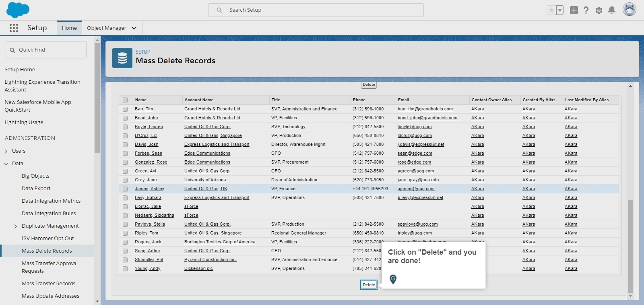Focus the Quick Find input

click(x=46, y=50)
